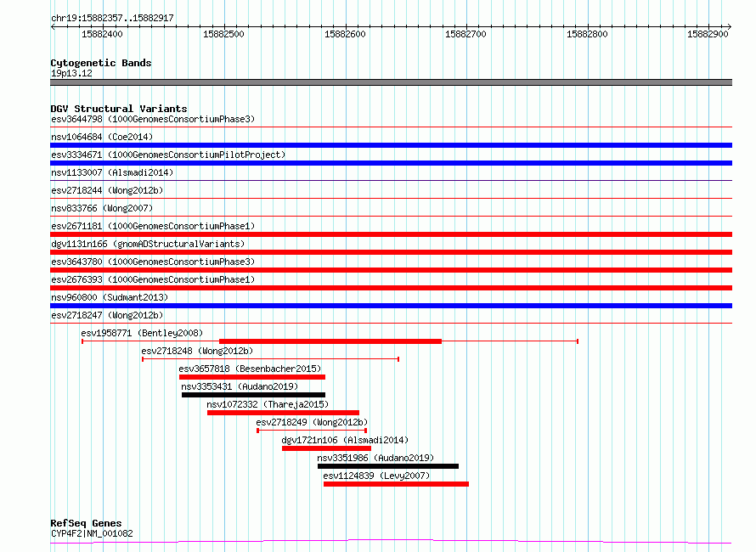The width and height of the screenshot is (756, 552).
Task: Click ruler tick label 15882600
Action: [x=345, y=34]
